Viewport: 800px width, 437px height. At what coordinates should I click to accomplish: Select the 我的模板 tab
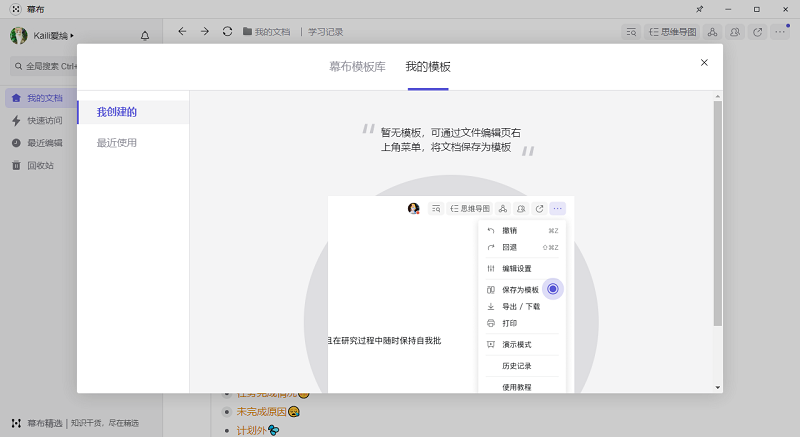point(428,67)
